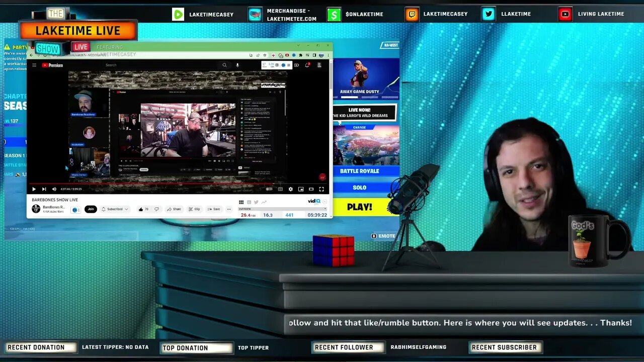The image size is (644, 362).
Task: Click the YouTube search input field
Action: [161, 65]
